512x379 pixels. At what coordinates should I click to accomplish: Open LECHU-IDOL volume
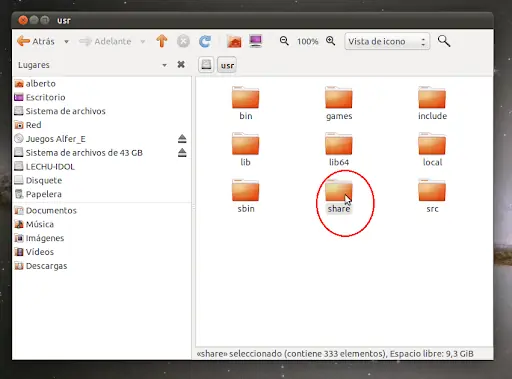click(x=44, y=167)
